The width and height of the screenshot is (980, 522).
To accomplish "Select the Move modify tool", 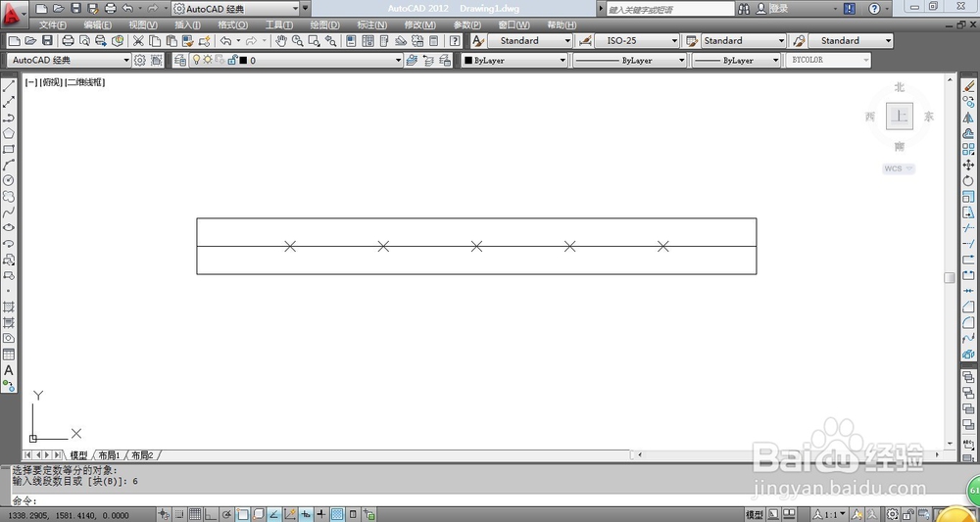I will (968, 165).
